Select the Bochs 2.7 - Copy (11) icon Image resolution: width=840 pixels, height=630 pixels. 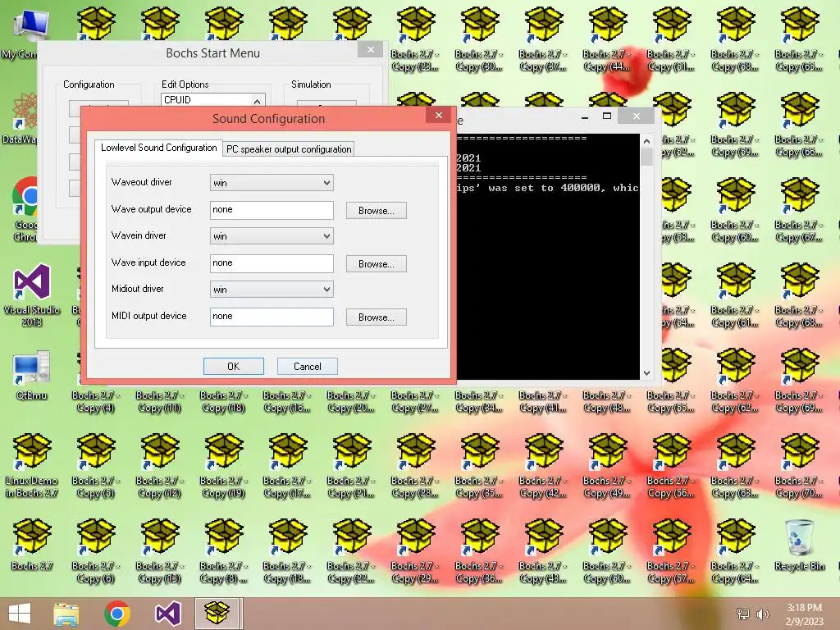tap(160, 402)
